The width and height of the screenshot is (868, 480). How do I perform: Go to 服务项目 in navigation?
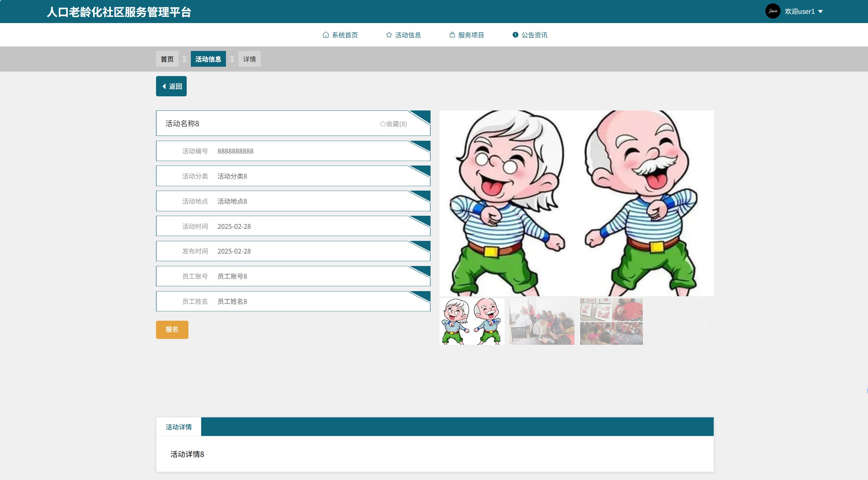(x=471, y=35)
